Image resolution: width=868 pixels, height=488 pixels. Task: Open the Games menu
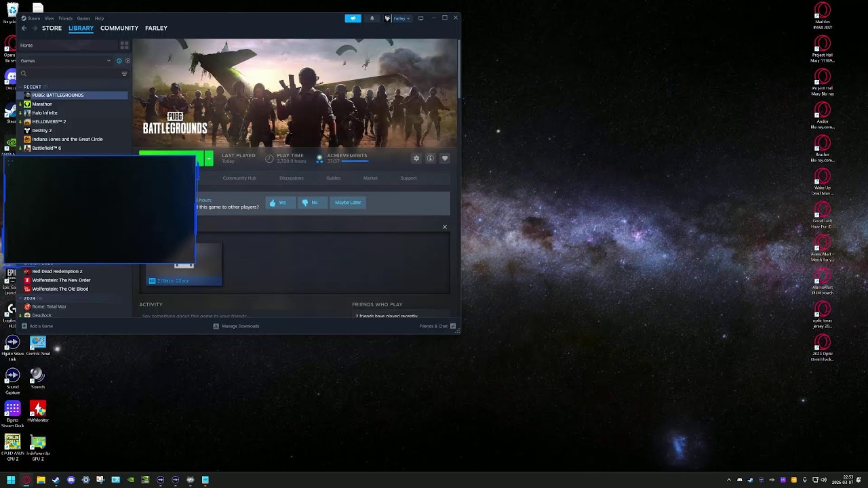[x=83, y=18]
